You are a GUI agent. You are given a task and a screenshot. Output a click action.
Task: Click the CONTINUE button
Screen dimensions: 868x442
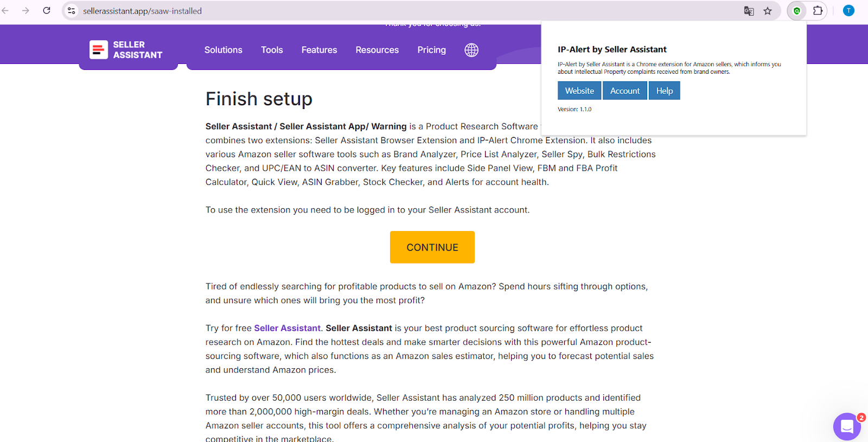[432, 247]
